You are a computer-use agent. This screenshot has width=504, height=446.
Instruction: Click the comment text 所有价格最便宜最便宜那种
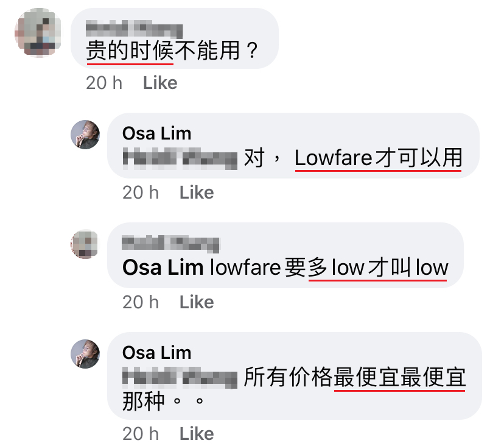(294, 389)
